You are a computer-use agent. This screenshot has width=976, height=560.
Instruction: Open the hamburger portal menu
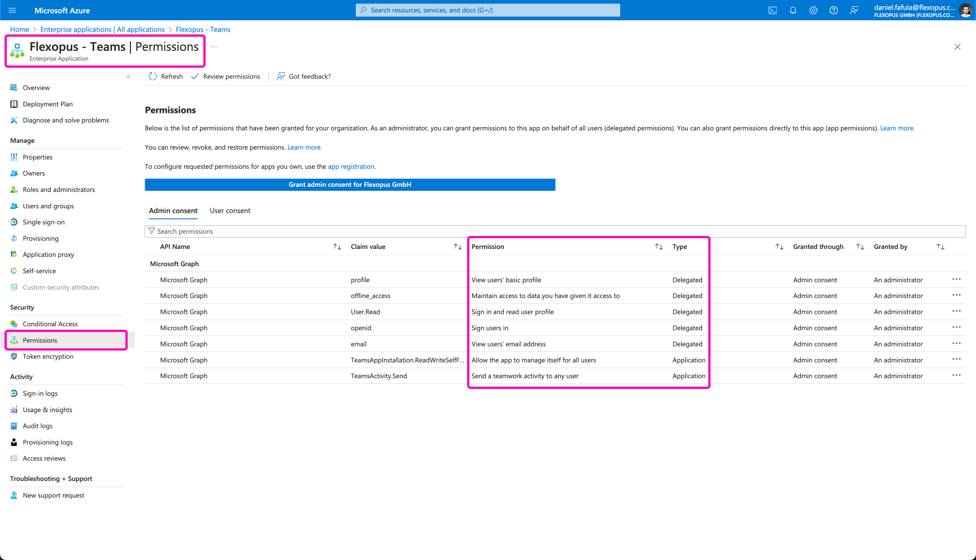pyautogui.click(x=12, y=10)
